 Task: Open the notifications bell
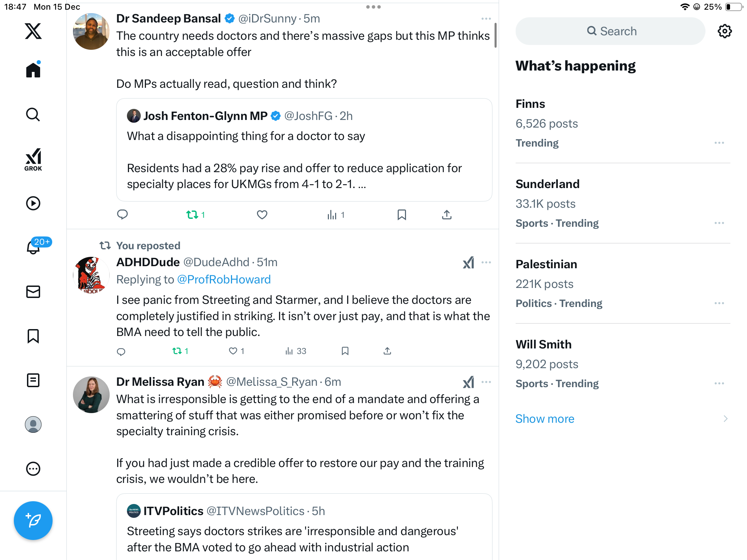pyautogui.click(x=33, y=247)
